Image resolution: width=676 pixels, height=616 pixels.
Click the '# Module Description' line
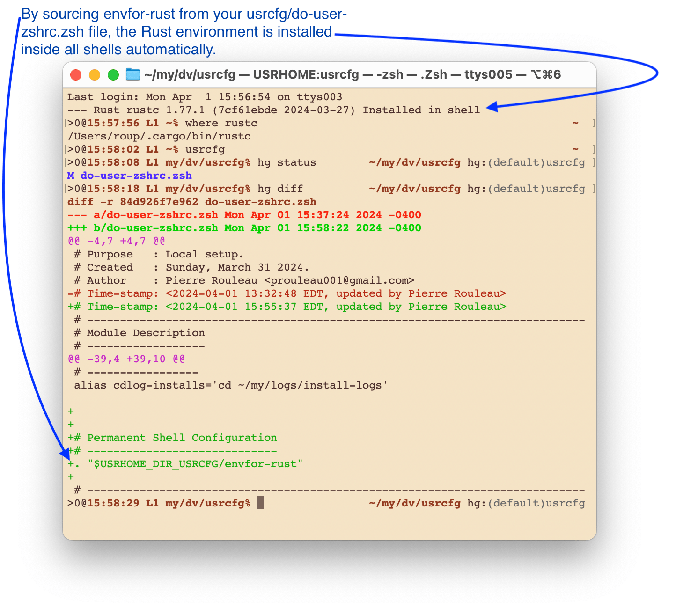(139, 333)
